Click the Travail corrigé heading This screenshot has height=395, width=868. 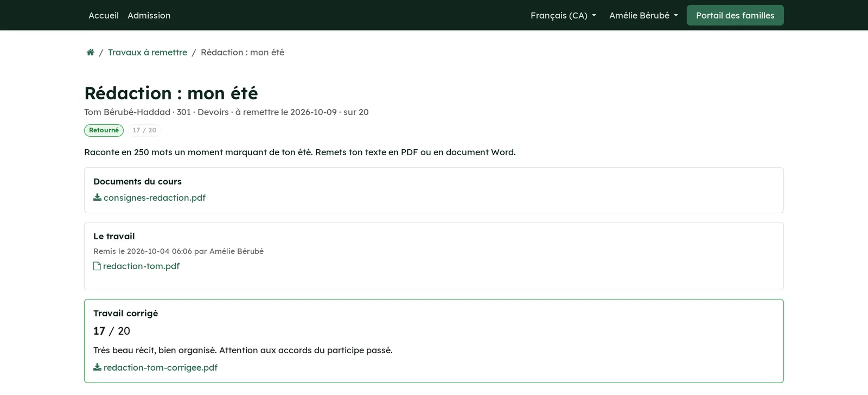[125, 313]
